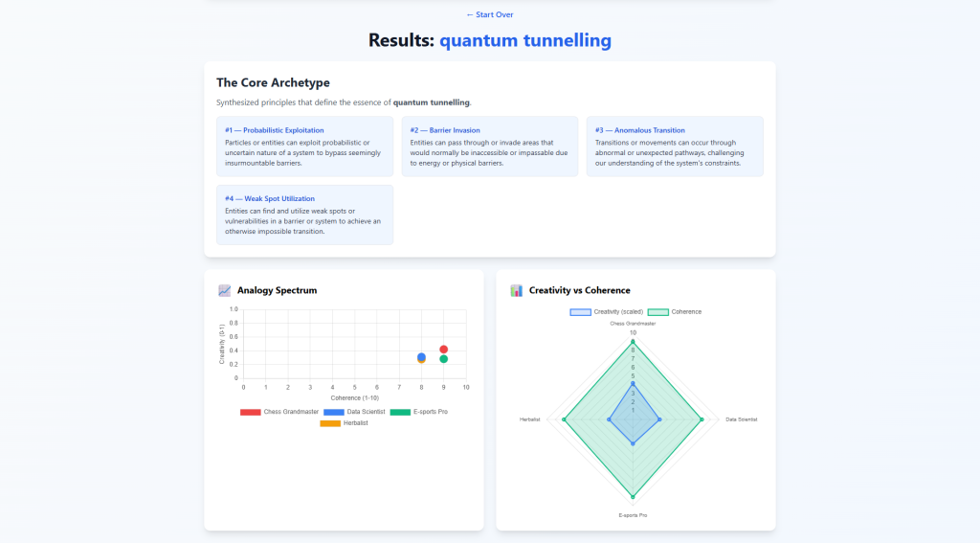980x543 pixels.
Task: Toggle the Chess Grandmaster legend entry
Action: click(x=278, y=412)
